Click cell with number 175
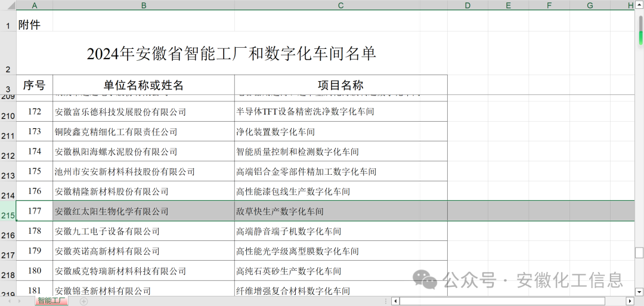 (x=35, y=171)
